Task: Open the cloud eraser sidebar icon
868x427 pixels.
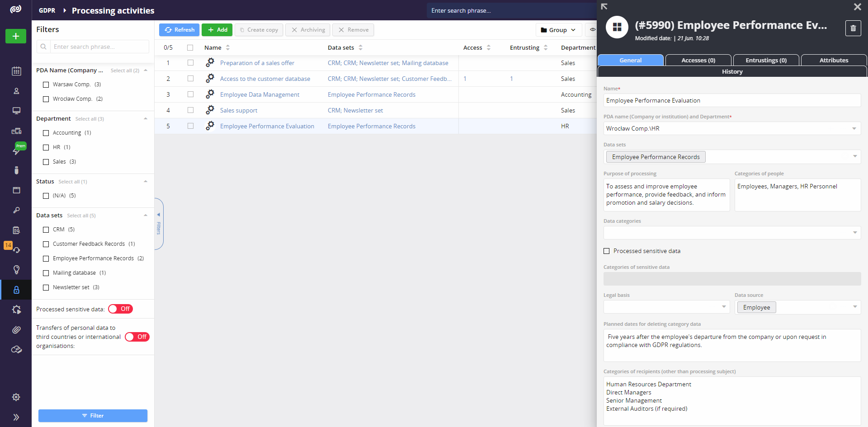Action: (x=16, y=349)
